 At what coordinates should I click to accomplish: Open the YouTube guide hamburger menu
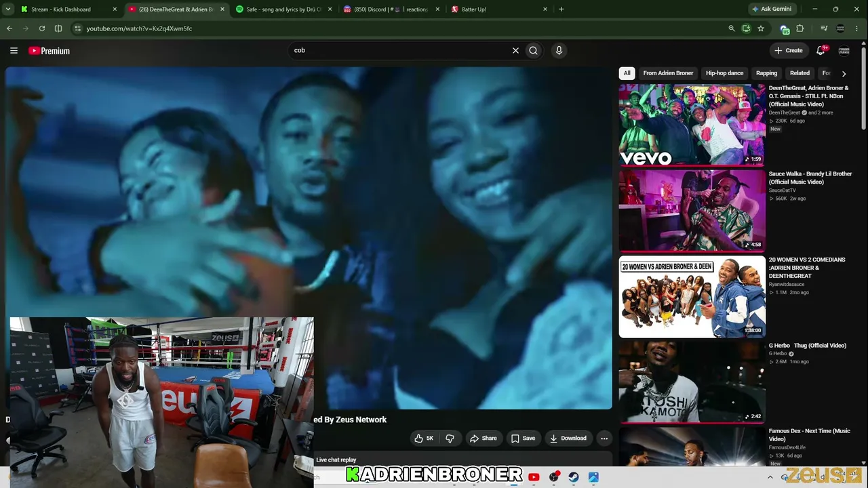pos(14,50)
